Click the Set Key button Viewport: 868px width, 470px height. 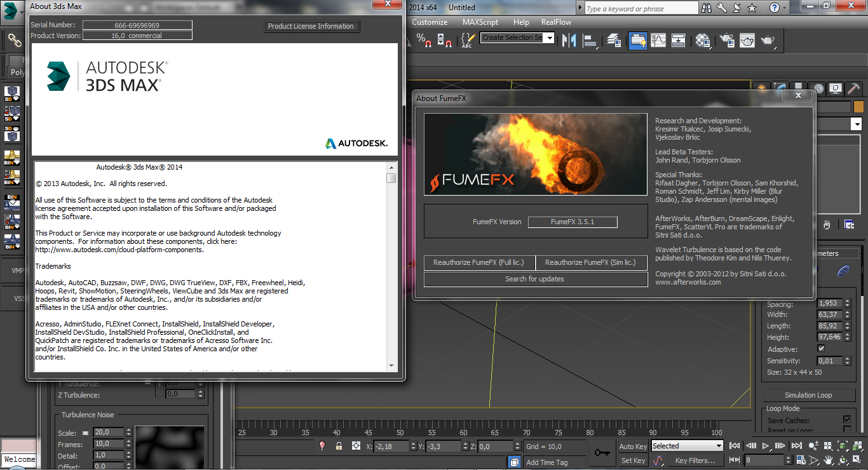click(633, 460)
